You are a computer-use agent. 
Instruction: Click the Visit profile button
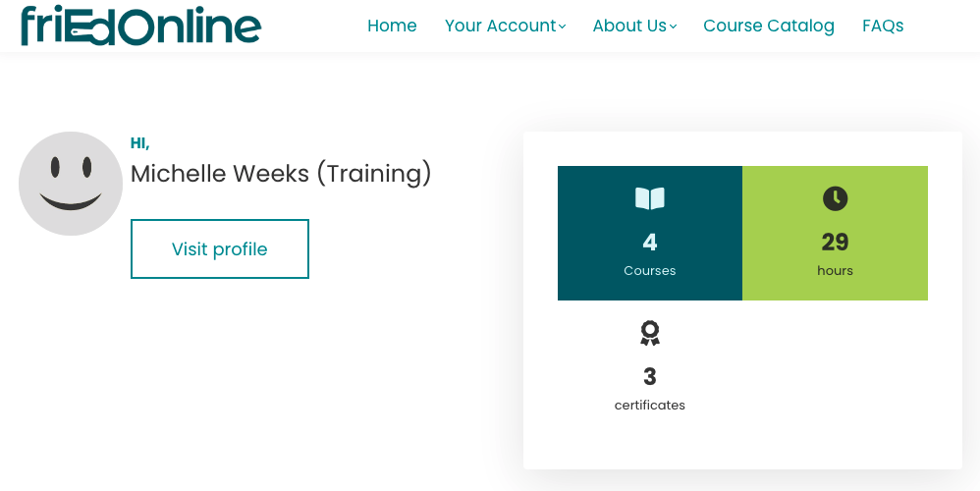(x=220, y=248)
